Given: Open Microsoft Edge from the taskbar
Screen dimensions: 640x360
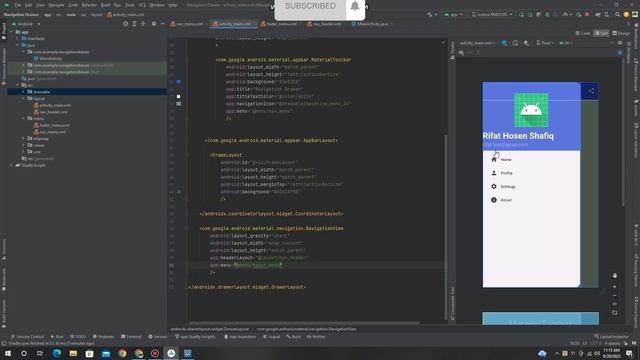Looking at the screenshot, I should 57,353.
